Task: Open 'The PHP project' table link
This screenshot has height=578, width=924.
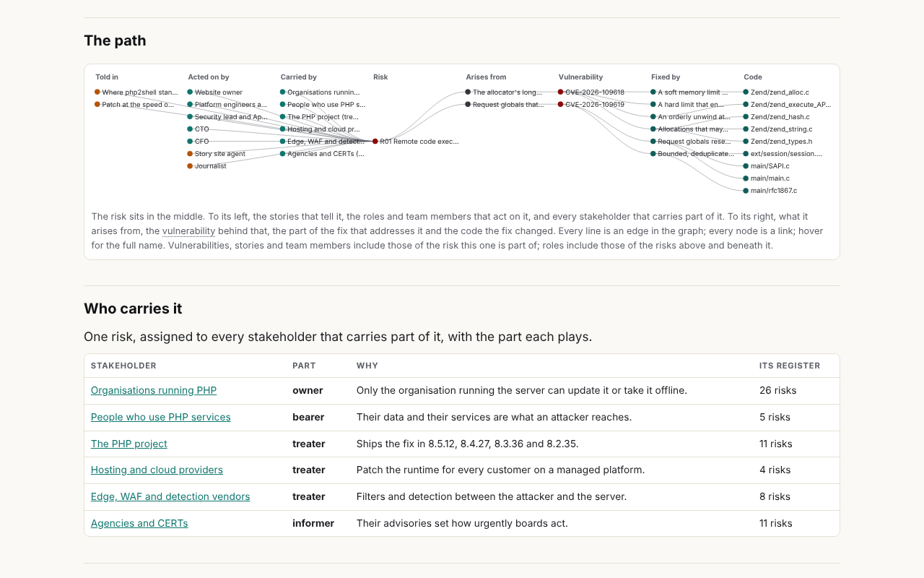Action: coord(129,444)
